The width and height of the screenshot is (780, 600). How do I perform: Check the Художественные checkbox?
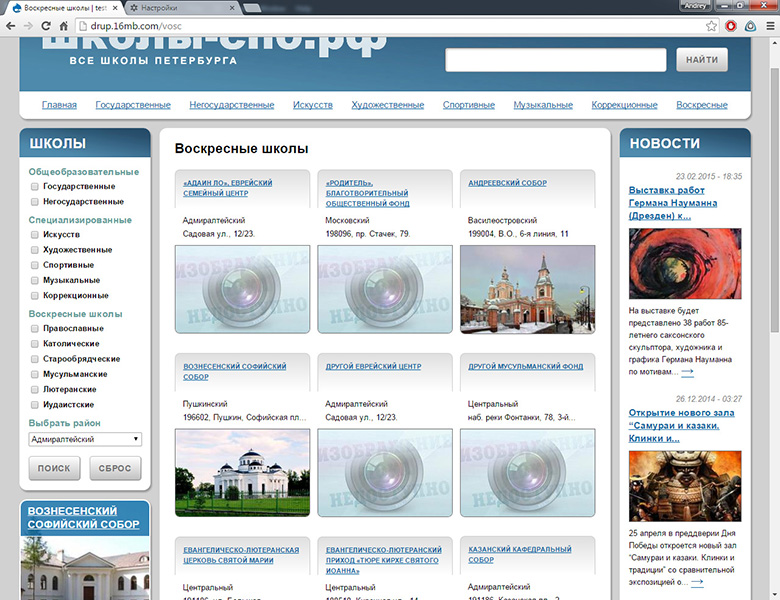(x=34, y=250)
